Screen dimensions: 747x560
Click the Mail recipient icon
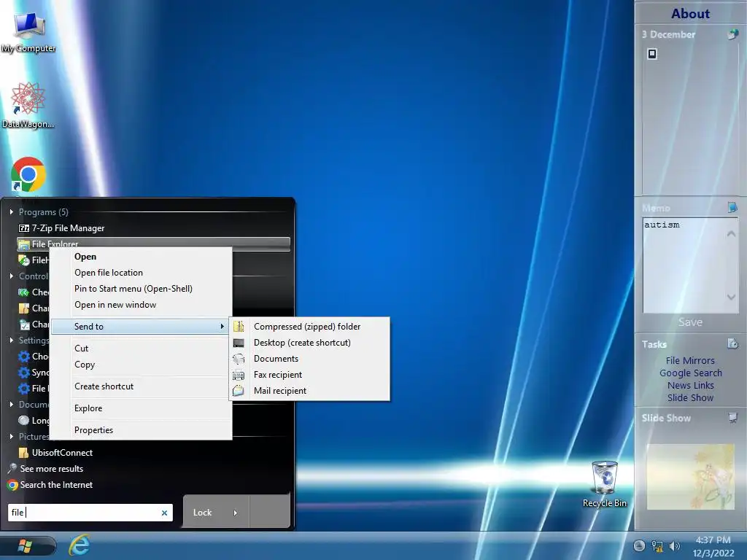(239, 391)
